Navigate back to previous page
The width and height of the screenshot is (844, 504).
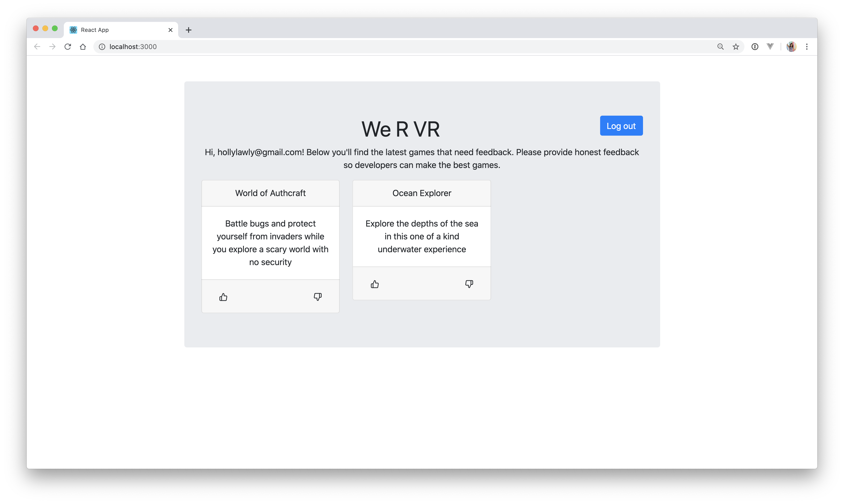coord(37,47)
